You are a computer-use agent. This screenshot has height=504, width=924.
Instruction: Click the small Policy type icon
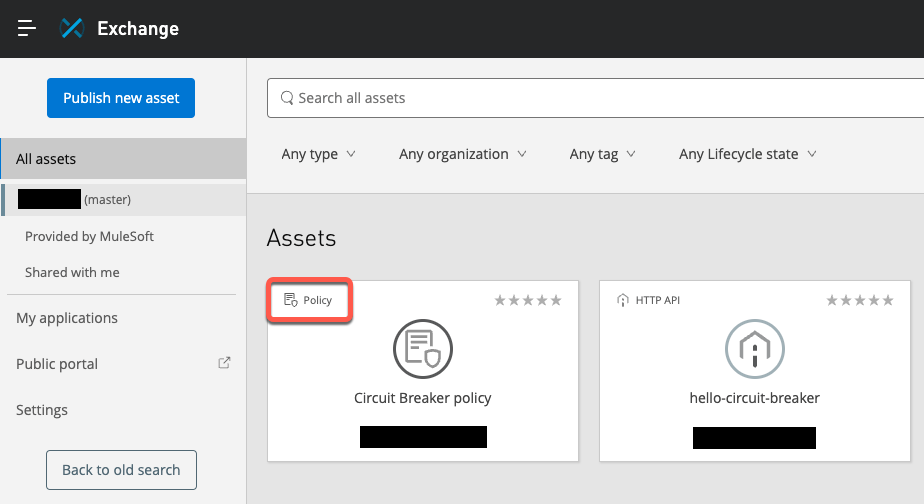pos(291,300)
